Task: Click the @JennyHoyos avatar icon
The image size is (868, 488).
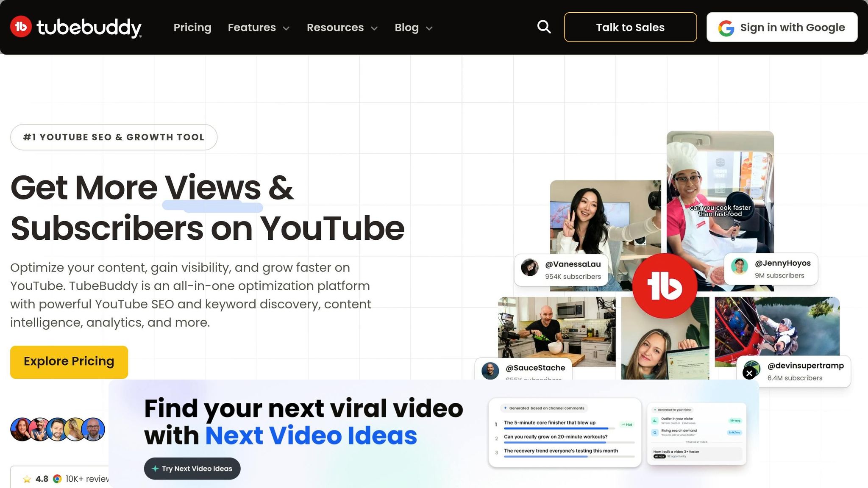Action: click(740, 266)
